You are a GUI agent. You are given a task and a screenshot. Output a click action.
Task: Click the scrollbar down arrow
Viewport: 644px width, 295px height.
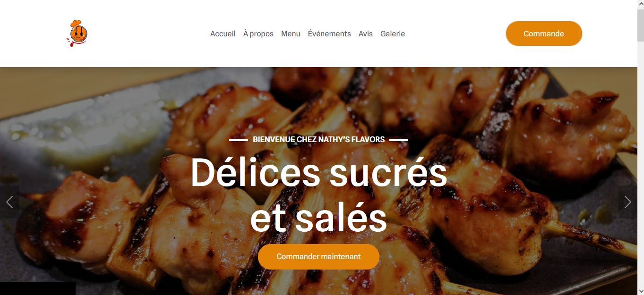point(641,291)
